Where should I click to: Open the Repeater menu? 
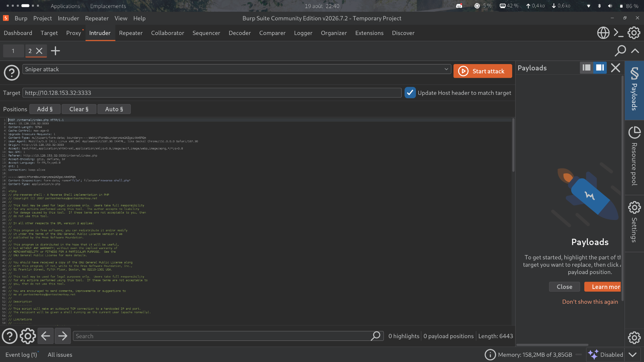tap(97, 18)
